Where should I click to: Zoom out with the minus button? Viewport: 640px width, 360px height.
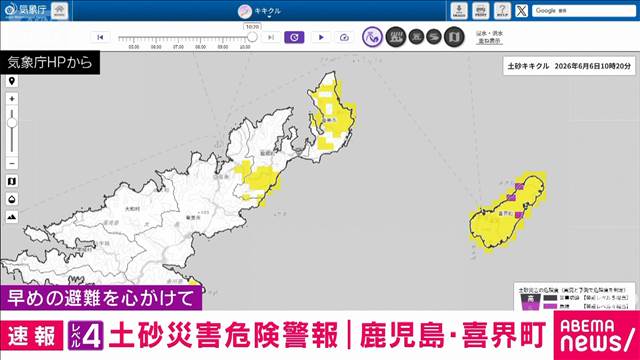[12, 163]
